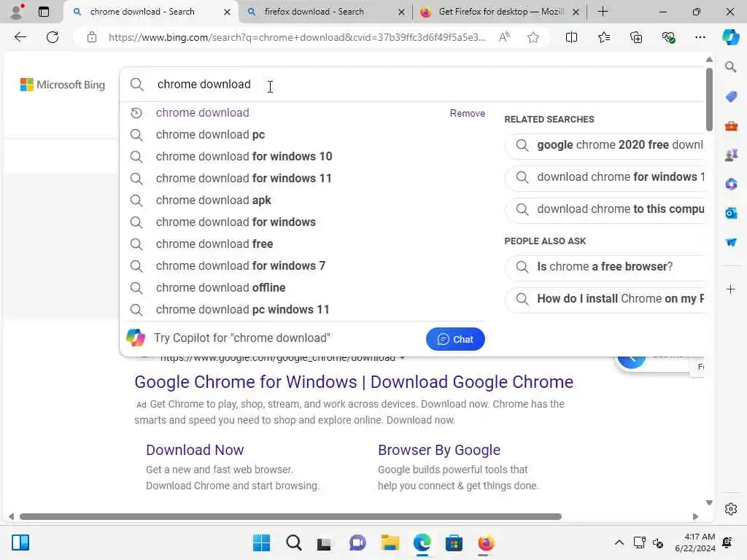Choose related search download chrome to this computer
This screenshot has width=747, height=560.
coord(605,209)
